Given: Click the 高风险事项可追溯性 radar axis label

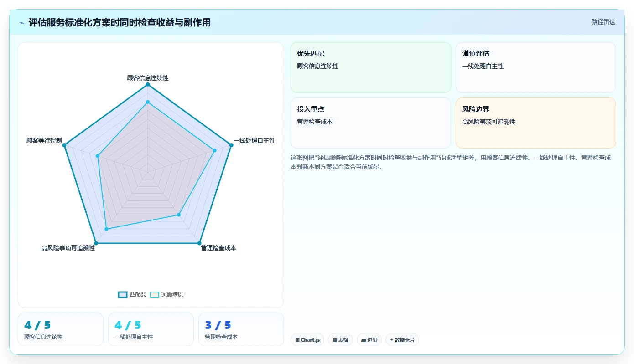Looking at the screenshot, I should (x=68, y=248).
